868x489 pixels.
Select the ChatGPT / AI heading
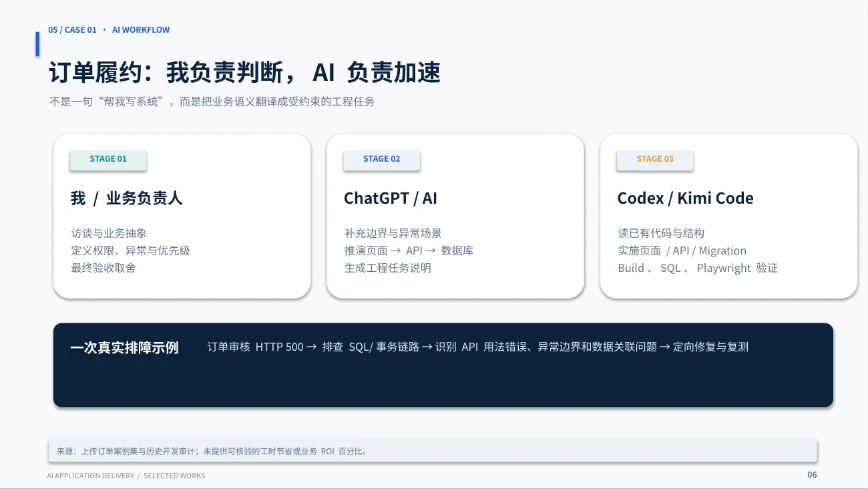point(391,198)
